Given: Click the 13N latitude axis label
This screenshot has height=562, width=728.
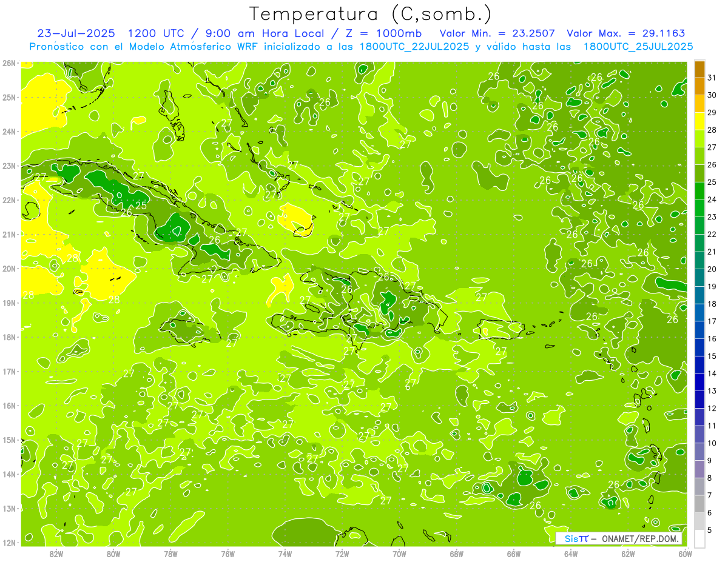Looking at the screenshot, I should pyautogui.click(x=8, y=508).
